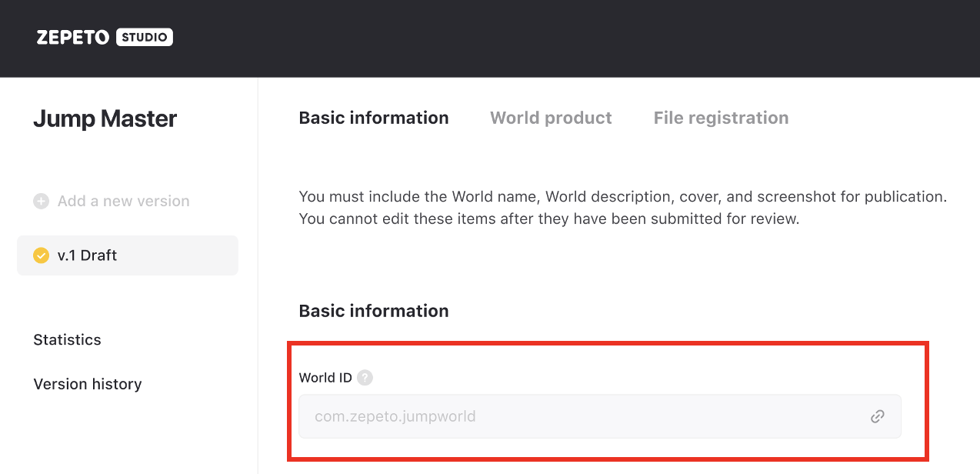Screen dimensions: 980x474
Task: Open the World ID help question mark
Action: click(365, 378)
